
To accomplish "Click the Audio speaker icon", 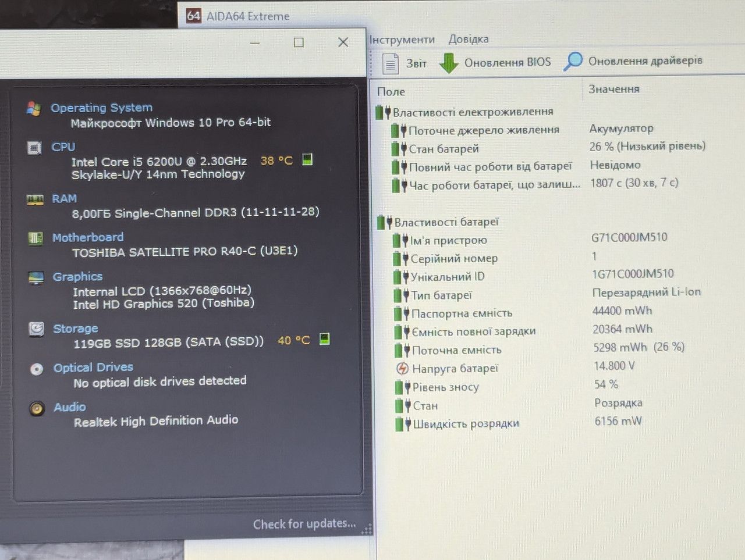I will pyautogui.click(x=37, y=408).
